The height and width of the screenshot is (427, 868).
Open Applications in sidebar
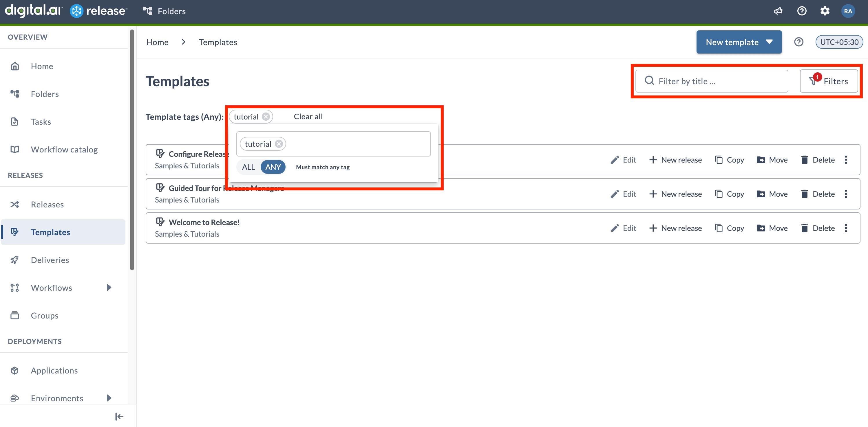(x=63, y=371)
